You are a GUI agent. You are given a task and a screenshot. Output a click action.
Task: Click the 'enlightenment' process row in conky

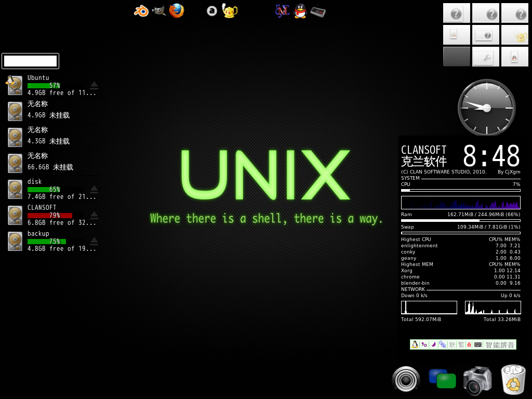[x=460, y=246]
